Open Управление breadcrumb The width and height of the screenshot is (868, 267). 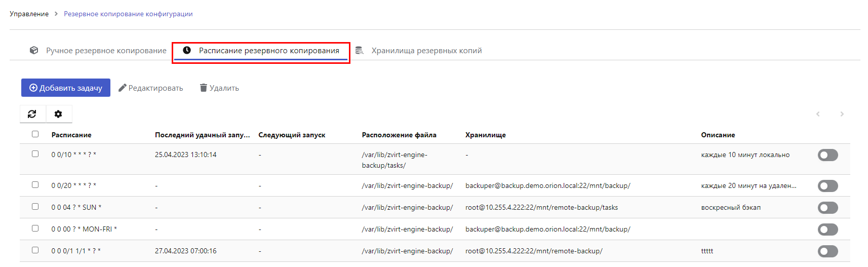pyautogui.click(x=29, y=14)
